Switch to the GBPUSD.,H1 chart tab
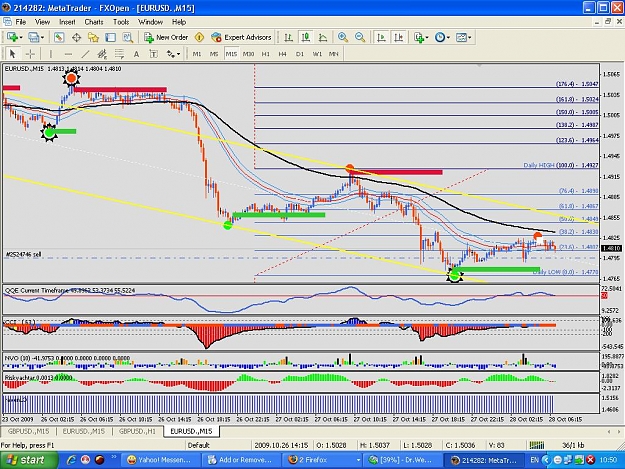 coord(137,431)
